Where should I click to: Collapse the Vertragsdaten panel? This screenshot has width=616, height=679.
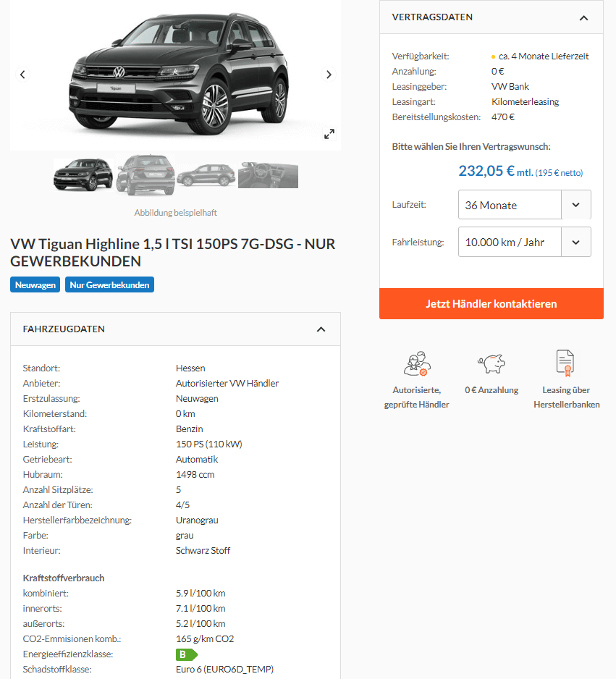pyautogui.click(x=583, y=18)
